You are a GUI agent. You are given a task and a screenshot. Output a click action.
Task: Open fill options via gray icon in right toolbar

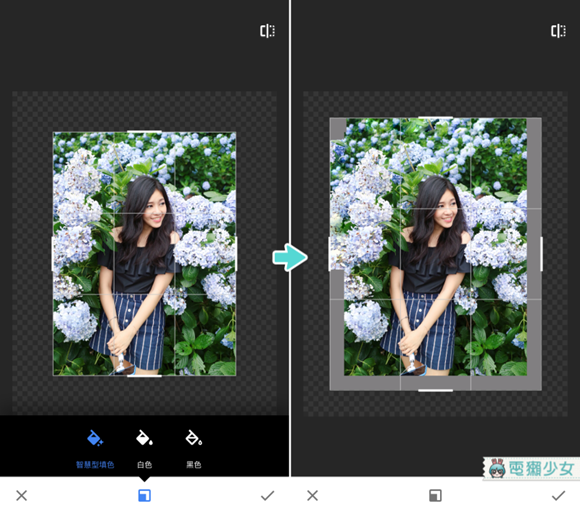click(x=435, y=496)
